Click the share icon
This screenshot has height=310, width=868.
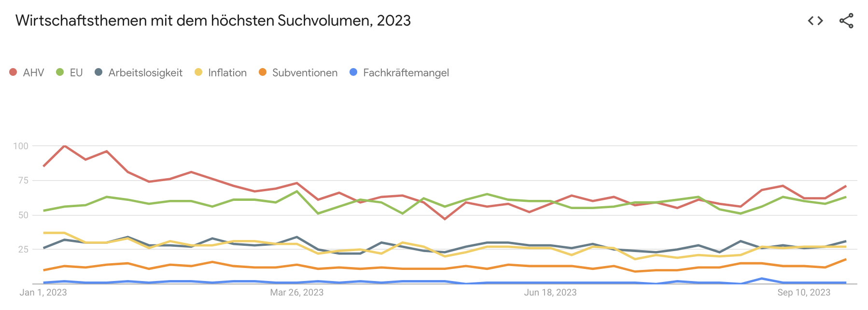point(846,21)
